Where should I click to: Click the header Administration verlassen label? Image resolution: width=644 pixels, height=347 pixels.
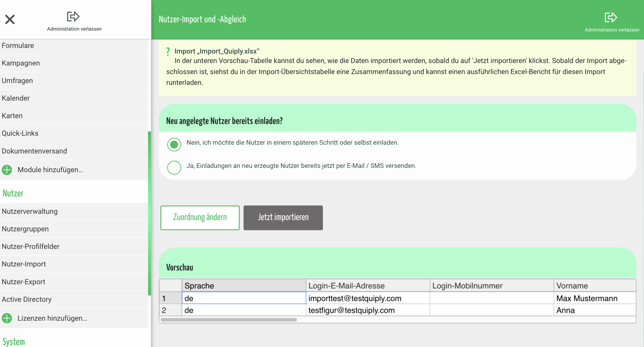612,30
